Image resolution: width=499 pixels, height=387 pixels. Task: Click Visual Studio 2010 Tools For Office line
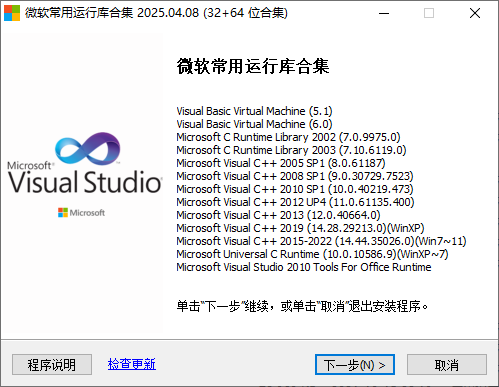(x=304, y=267)
